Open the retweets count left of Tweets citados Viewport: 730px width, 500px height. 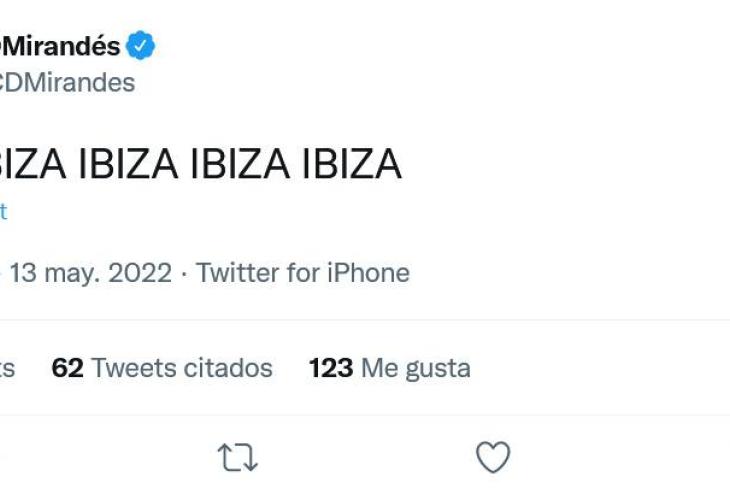pos(7,368)
